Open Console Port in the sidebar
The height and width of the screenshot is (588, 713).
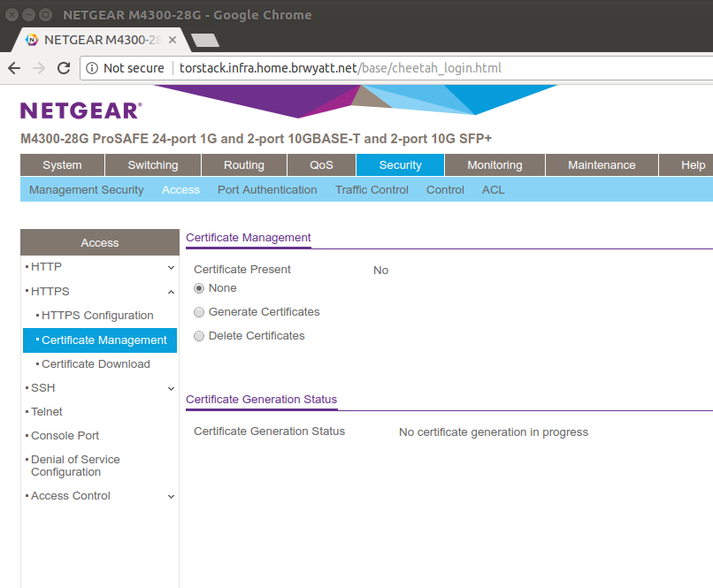point(65,436)
